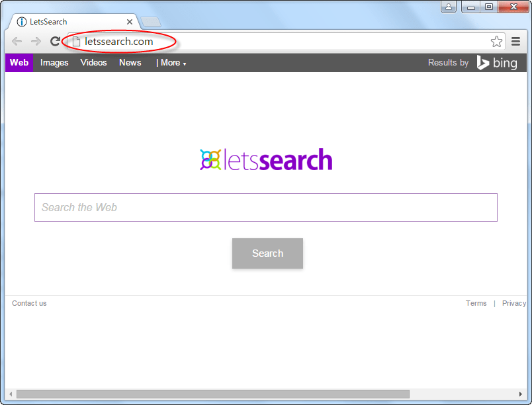Open a new tab with the blank tab button
The width and height of the screenshot is (532, 405).
point(151,22)
